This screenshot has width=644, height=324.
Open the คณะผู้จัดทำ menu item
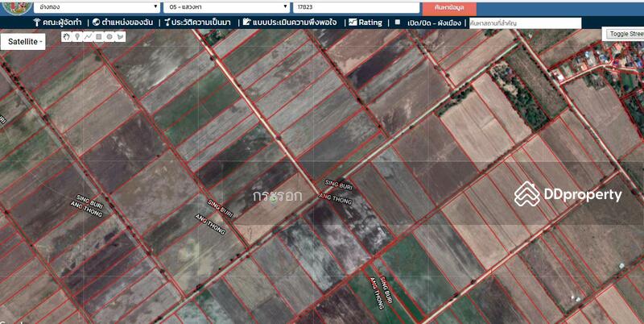(x=59, y=23)
